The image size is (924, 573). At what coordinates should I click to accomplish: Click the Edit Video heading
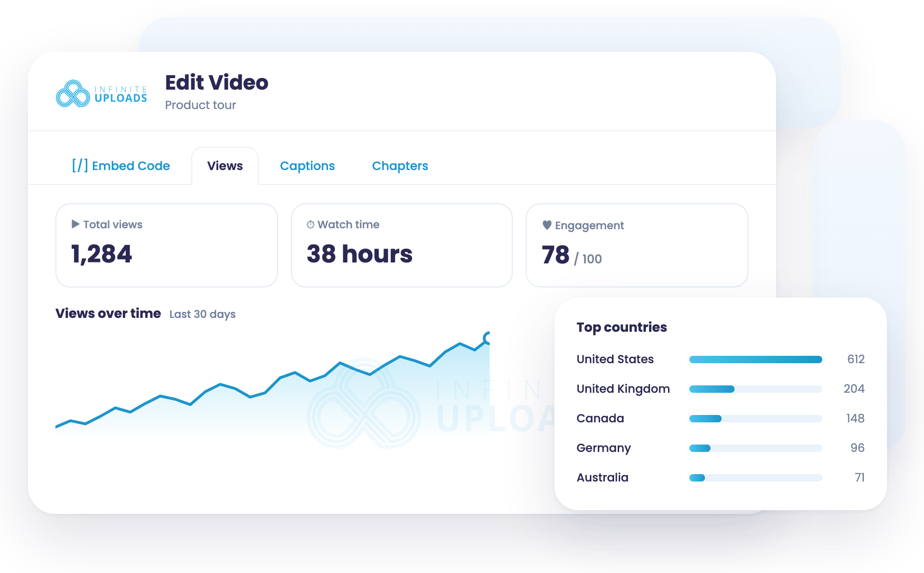pos(217,83)
